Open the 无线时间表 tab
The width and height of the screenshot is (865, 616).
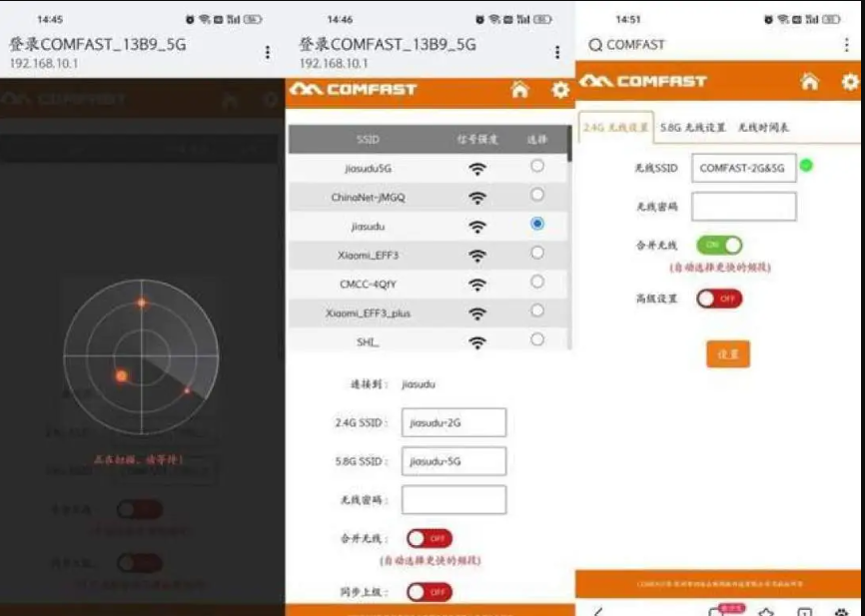tap(763, 128)
